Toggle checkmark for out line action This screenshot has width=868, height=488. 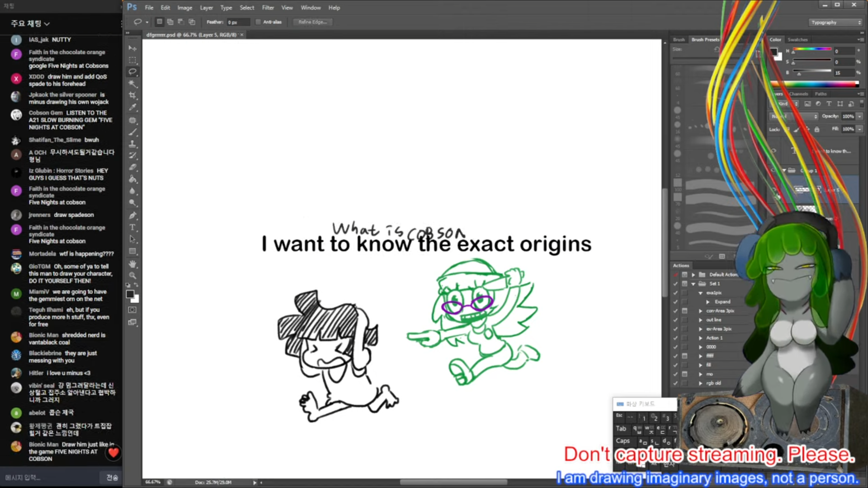tap(675, 320)
